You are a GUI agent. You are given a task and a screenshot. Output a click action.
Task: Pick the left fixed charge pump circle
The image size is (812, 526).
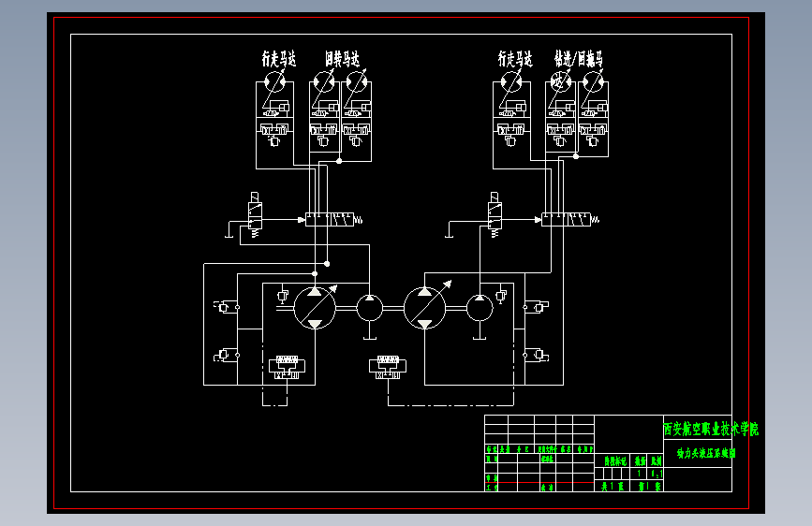point(369,308)
